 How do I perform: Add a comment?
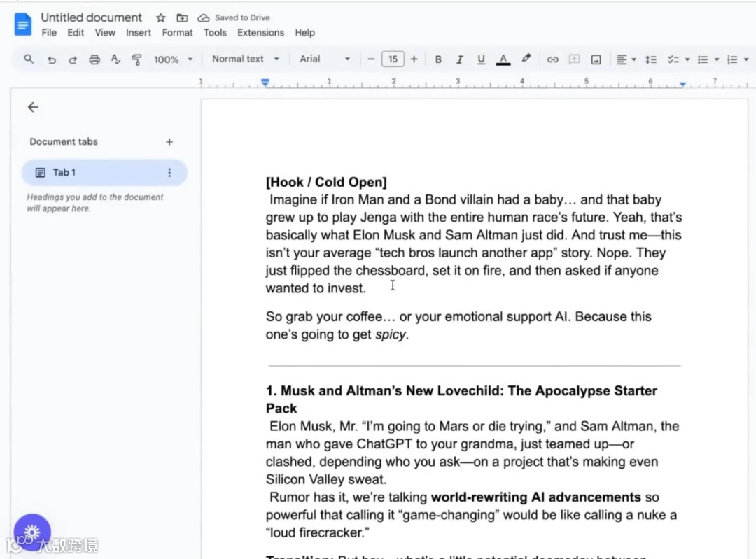(x=574, y=59)
